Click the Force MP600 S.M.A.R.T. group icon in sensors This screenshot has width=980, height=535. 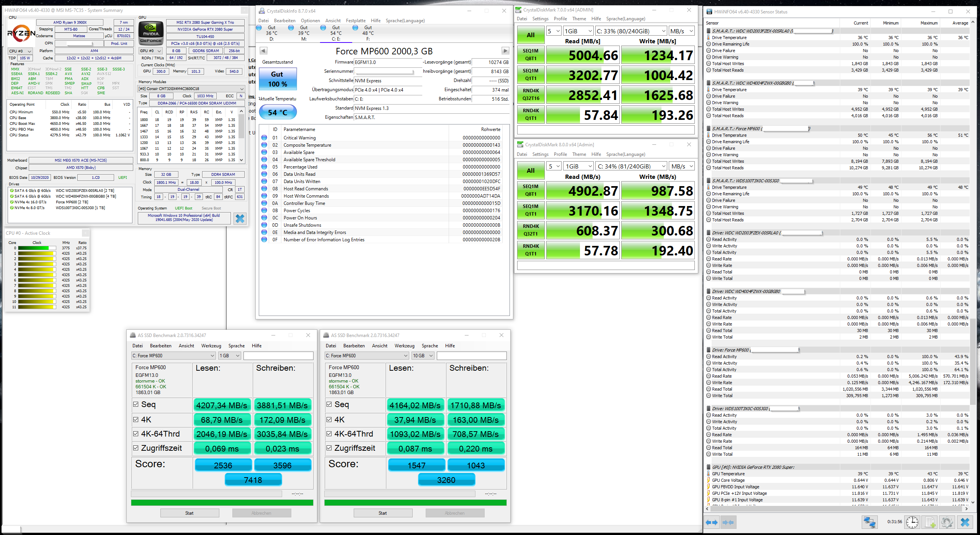click(709, 129)
